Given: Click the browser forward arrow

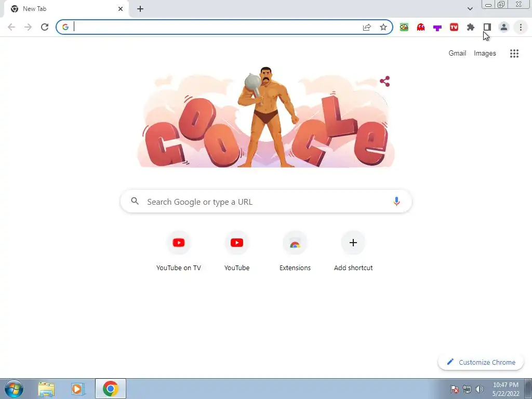Looking at the screenshot, I should click(28, 27).
